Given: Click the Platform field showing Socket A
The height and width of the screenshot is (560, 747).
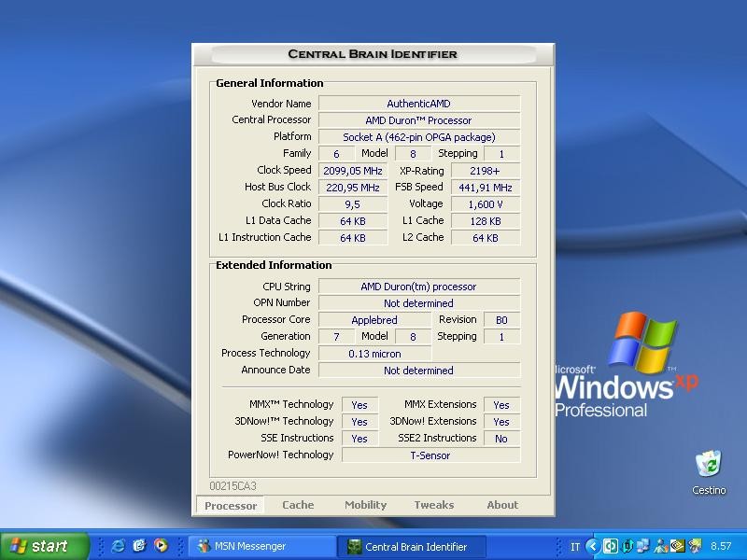Looking at the screenshot, I should (x=419, y=137).
